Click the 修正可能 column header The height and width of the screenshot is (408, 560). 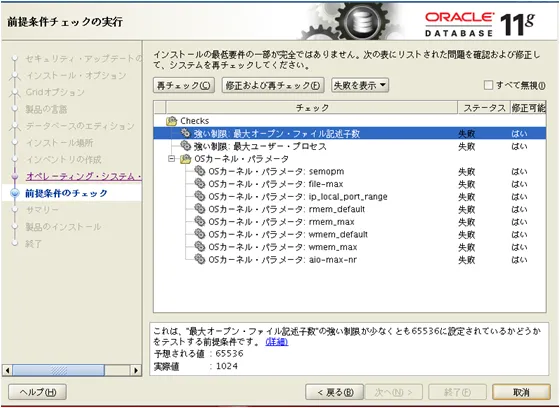[x=528, y=108]
